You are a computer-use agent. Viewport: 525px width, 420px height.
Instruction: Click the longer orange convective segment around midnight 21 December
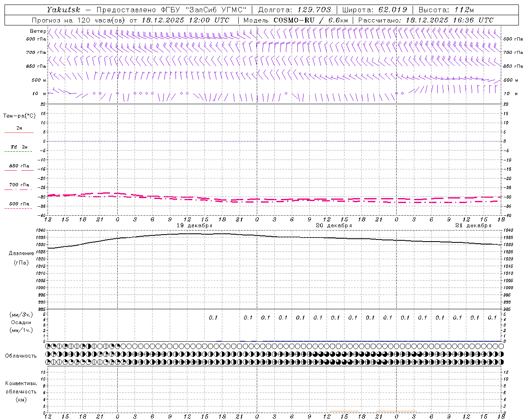tap(397, 411)
